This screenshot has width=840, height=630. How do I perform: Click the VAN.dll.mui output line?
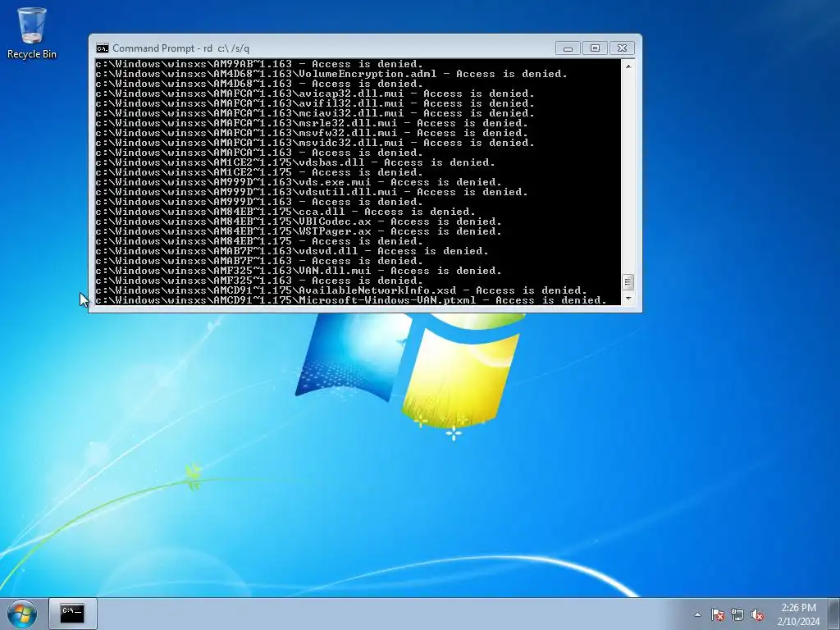299,271
